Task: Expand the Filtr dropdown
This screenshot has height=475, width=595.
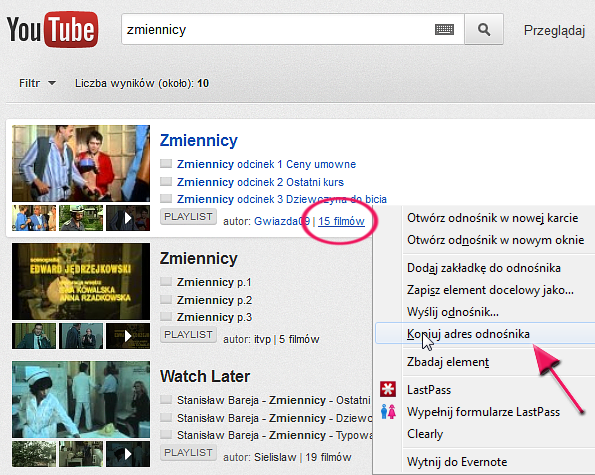Action: 38,83
